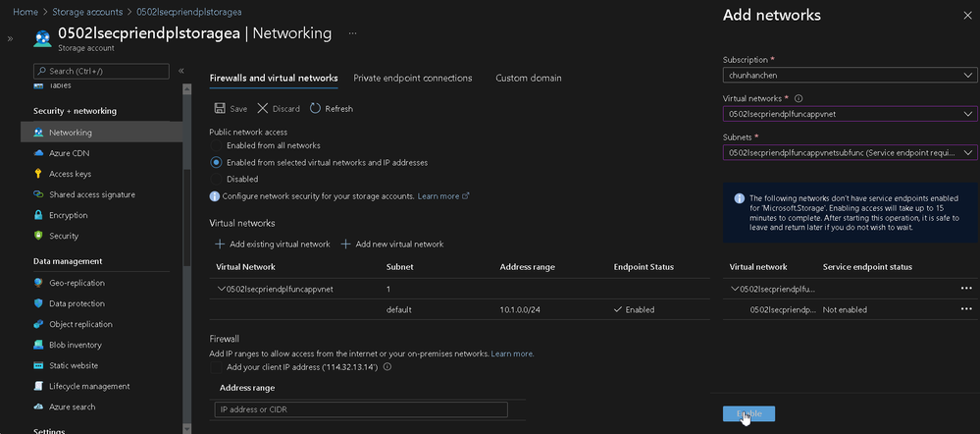
Task: Focus the sidebar Search box
Action: pos(101,72)
